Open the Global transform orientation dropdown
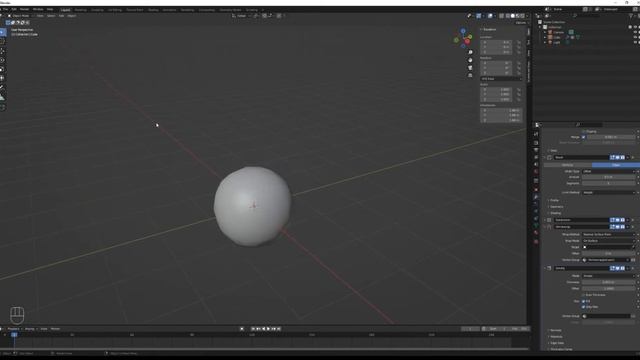The width and height of the screenshot is (640, 360). pyautogui.click(x=241, y=16)
